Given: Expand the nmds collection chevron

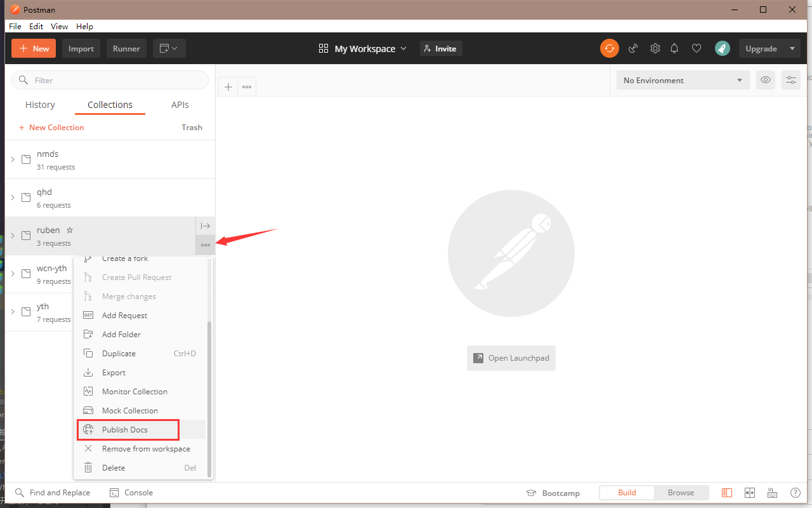Looking at the screenshot, I should tap(13, 159).
